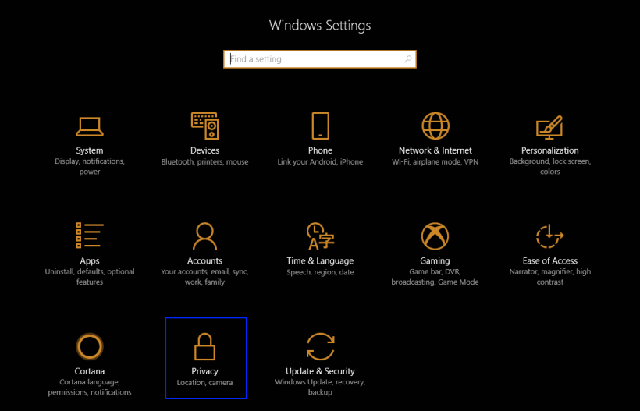Select the Privacy padlock icon
The image size is (640, 411).
click(x=204, y=347)
